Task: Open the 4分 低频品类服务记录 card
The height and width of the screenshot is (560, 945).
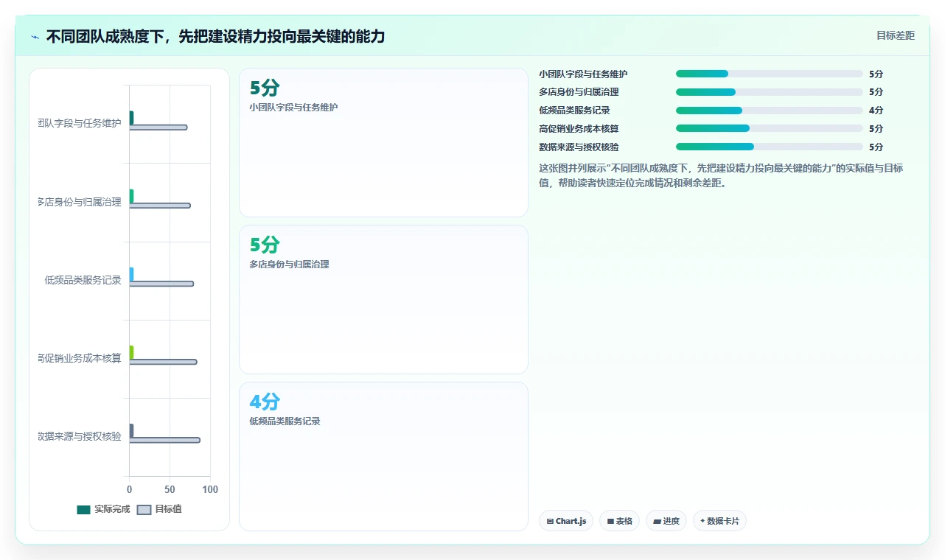Action: [383, 456]
